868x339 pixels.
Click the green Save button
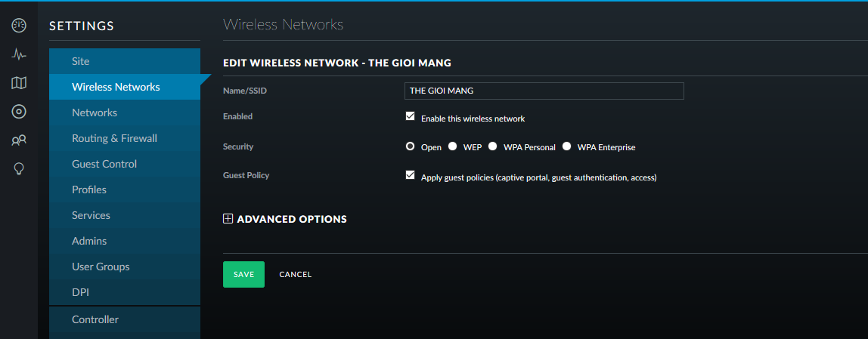click(x=243, y=274)
